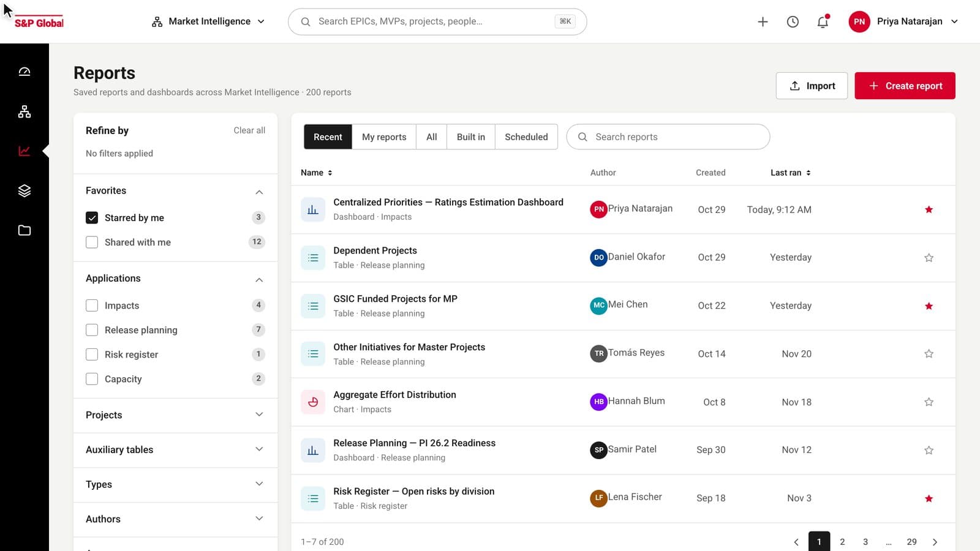Collapse the Favorites filter section
Viewport: 980px width, 551px height.
[259, 192]
